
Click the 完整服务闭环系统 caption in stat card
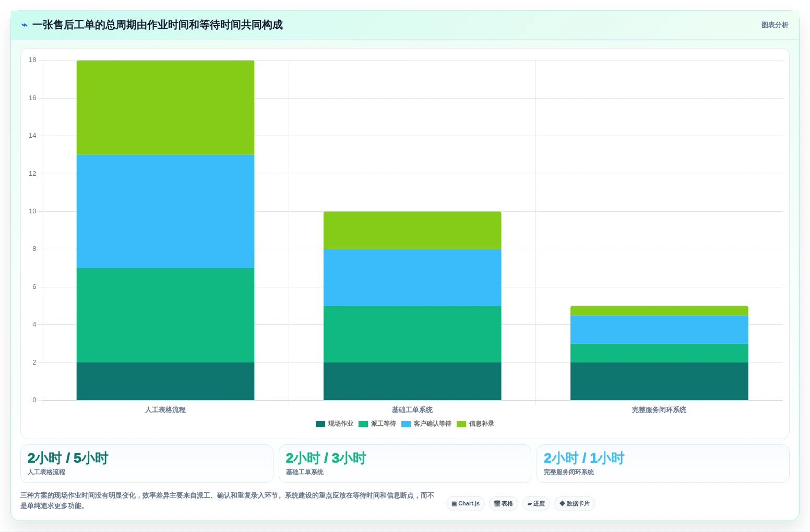pos(569,472)
